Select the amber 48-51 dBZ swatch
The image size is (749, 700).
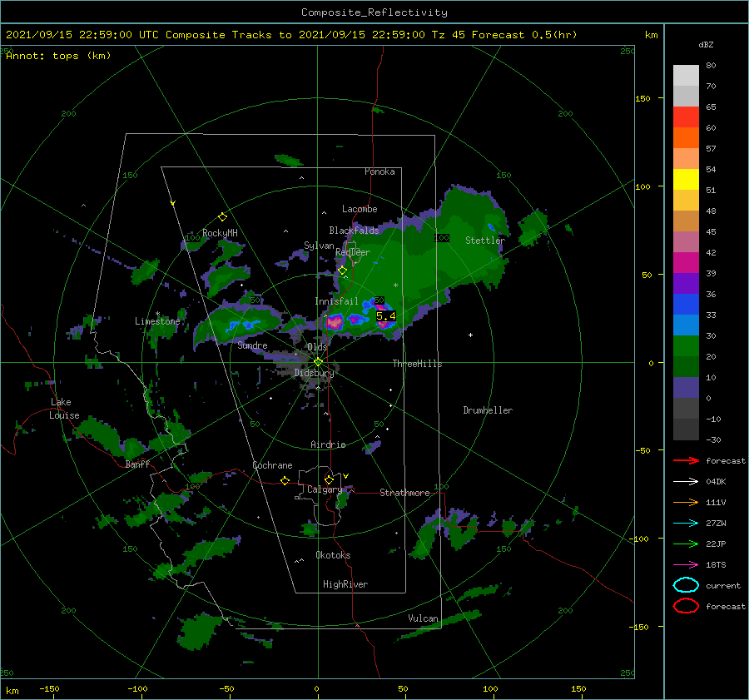click(686, 200)
